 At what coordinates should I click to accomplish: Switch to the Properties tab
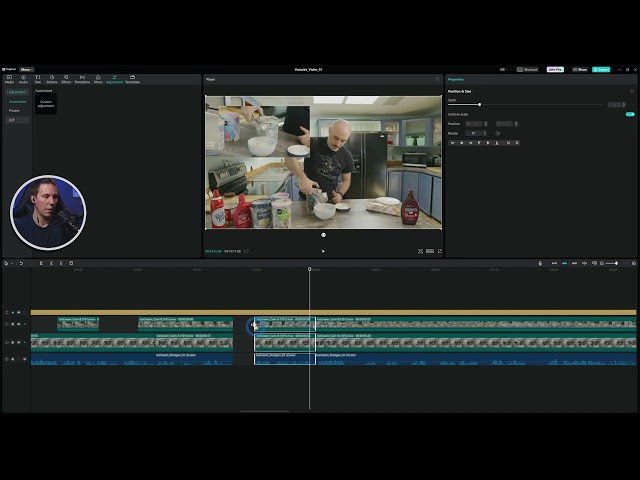point(456,79)
